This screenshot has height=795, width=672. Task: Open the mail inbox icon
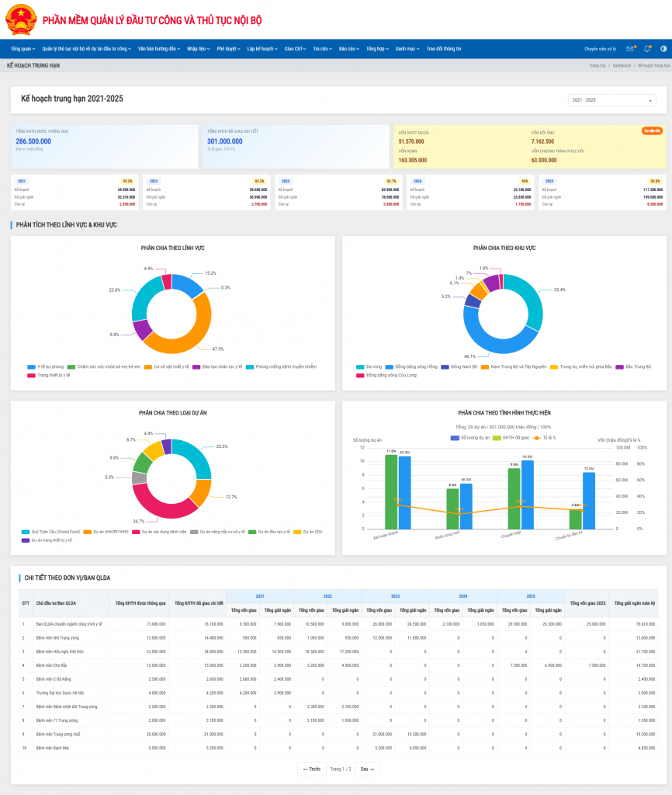coord(630,49)
